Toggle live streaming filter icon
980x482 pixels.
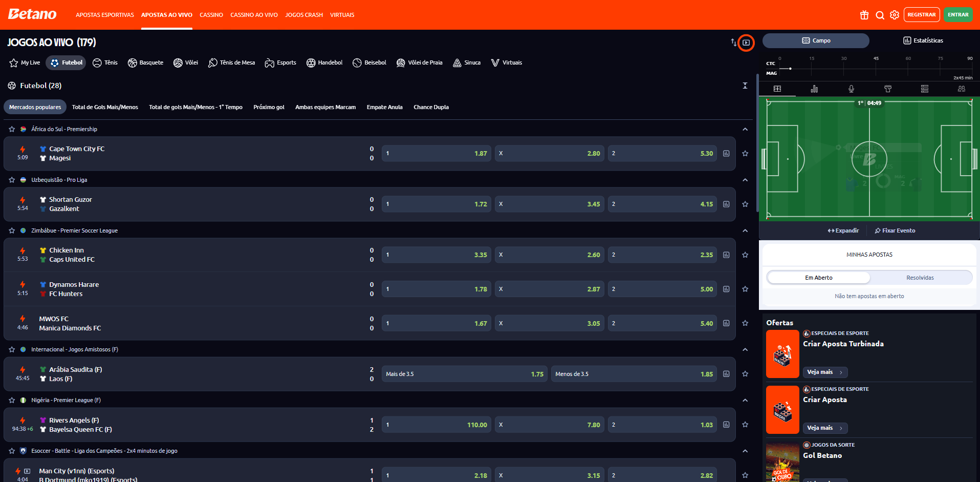click(x=746, y=43)
